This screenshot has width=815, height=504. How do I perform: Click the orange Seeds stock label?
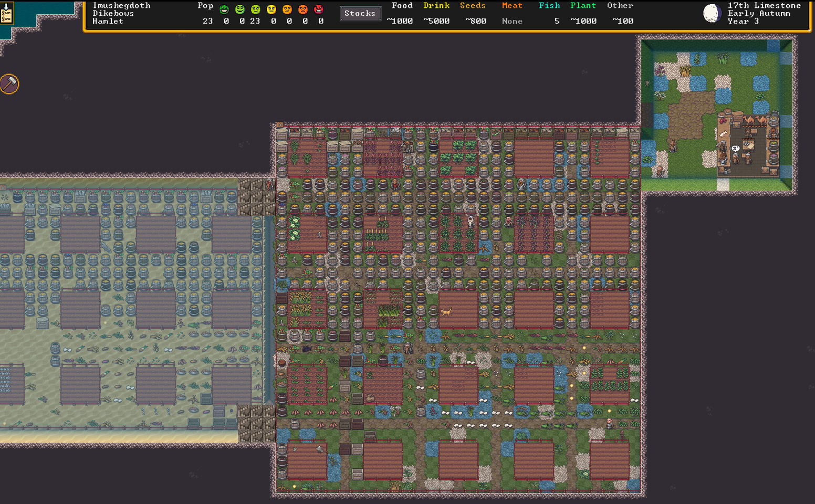point(473,6)
